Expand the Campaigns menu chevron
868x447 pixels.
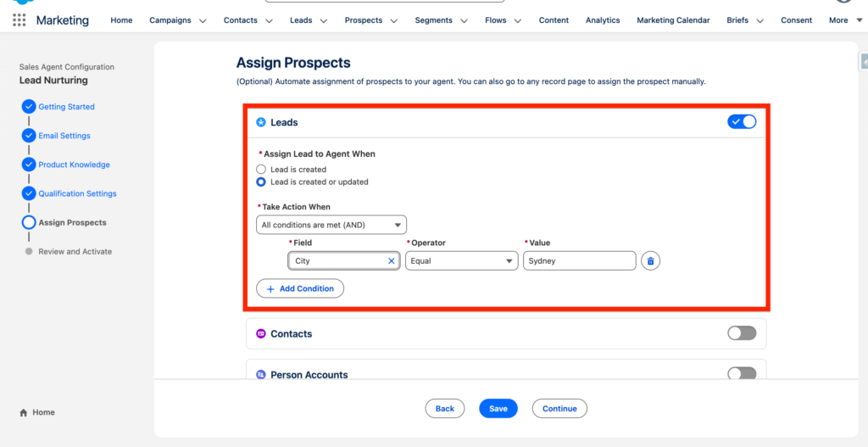203,21
